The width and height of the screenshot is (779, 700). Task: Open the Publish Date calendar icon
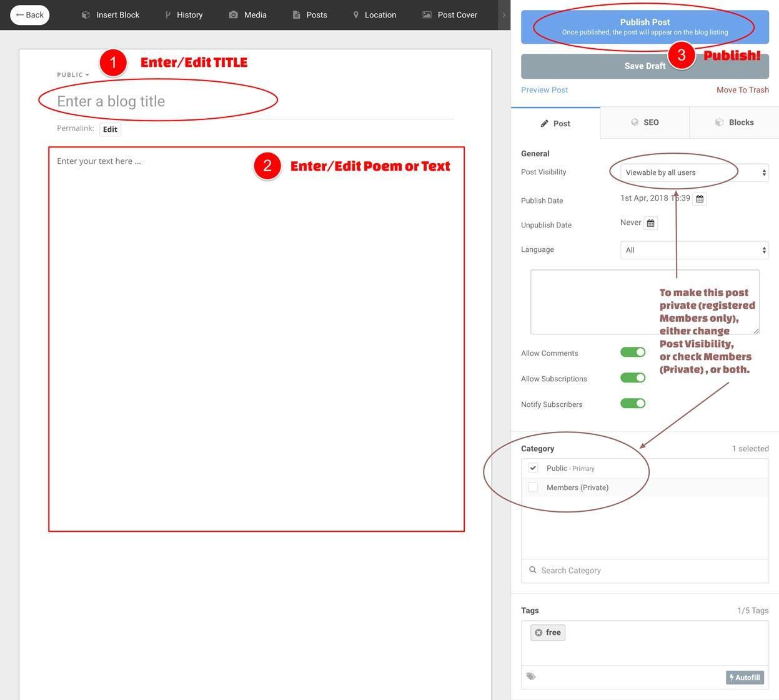pyautogui.click(x=700, y=199)
